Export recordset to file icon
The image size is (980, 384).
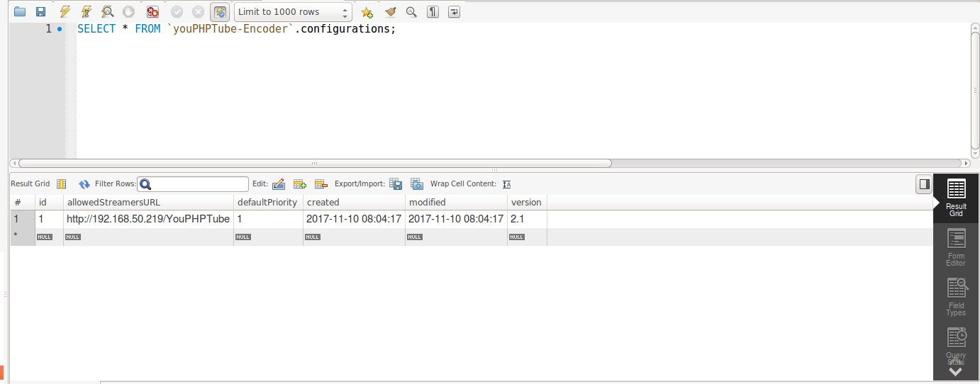(396, 184)
